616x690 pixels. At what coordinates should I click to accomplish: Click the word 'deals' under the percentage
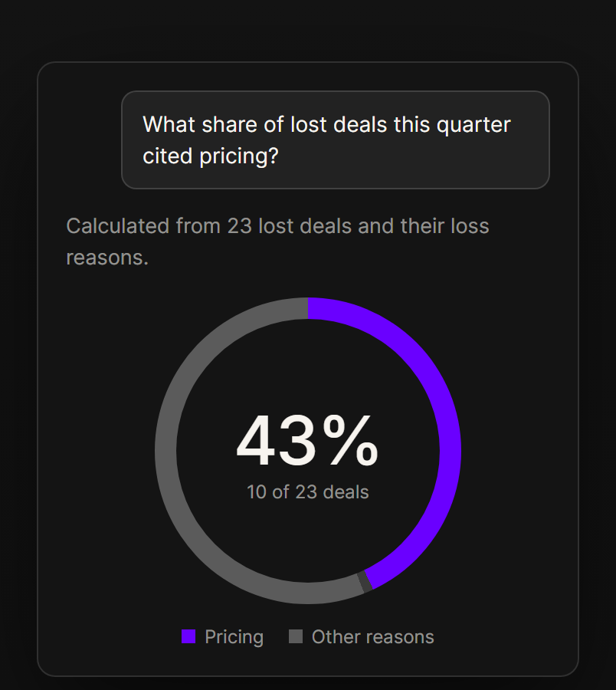pos(346,492)
